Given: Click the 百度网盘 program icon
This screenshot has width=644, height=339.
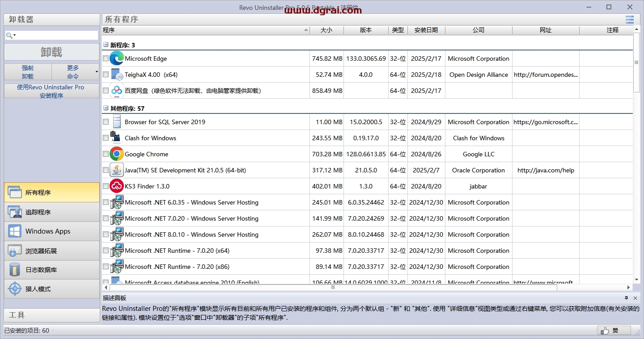Looking at the screenshot, I should pos(117,91).
